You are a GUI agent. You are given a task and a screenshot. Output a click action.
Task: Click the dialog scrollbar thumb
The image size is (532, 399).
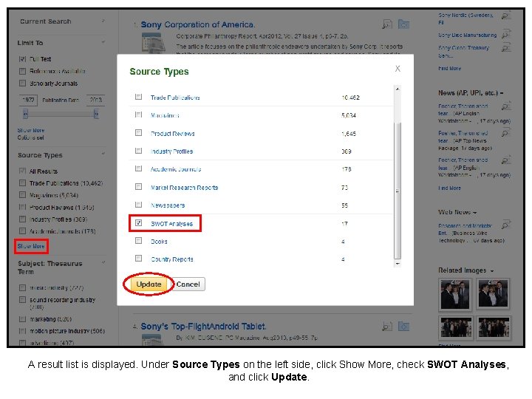point(398,191)
